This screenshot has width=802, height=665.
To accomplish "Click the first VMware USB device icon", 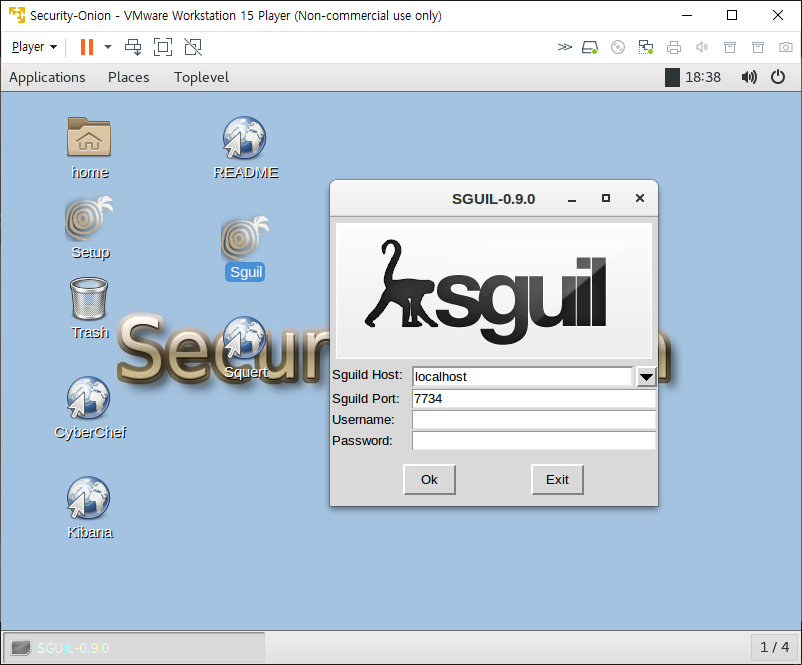I will [x=730, y=48].
